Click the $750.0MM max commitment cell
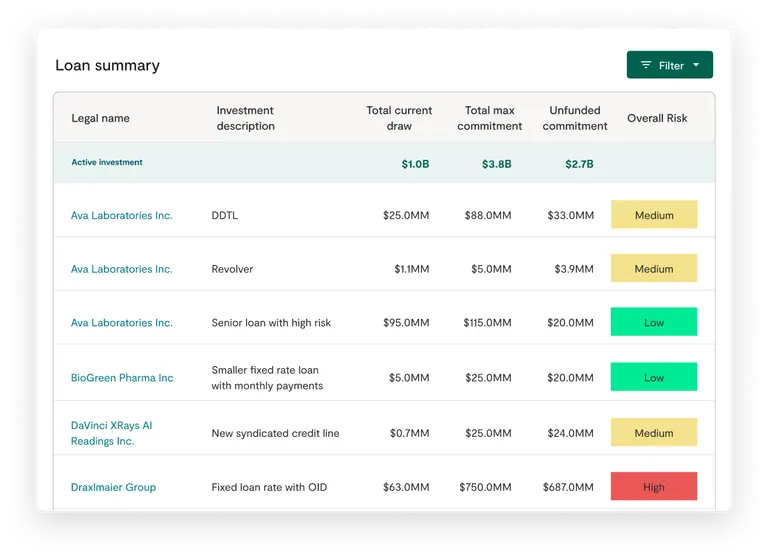This screenshot has width=768, height=557. pos(487,487)
